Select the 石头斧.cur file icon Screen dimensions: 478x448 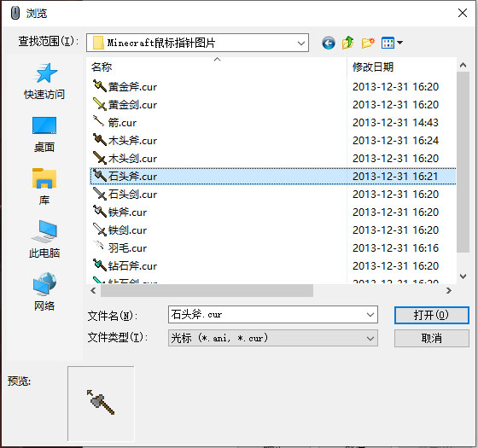(x=99, y=176)
